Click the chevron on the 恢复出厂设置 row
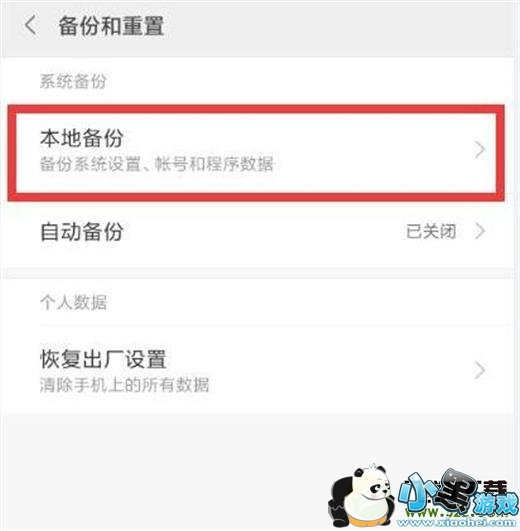Screen dimensions: 520x531 click(479, 370)
